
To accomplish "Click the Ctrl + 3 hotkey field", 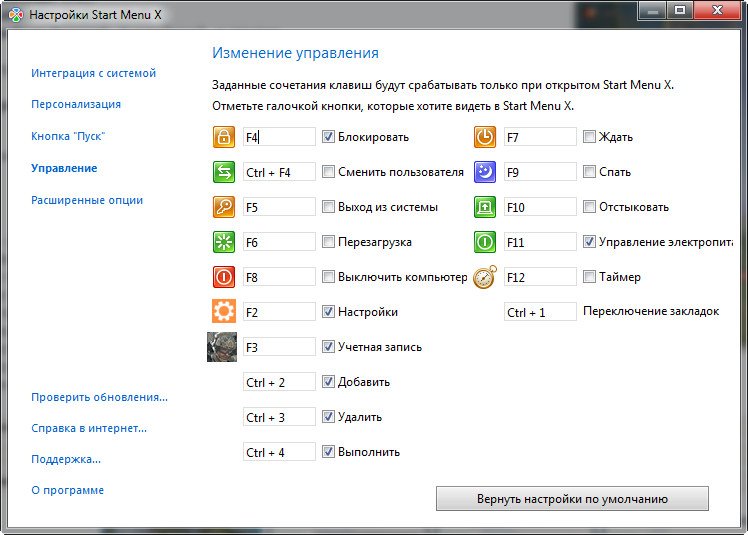I will pyautogui.click(x=279, y=417).
